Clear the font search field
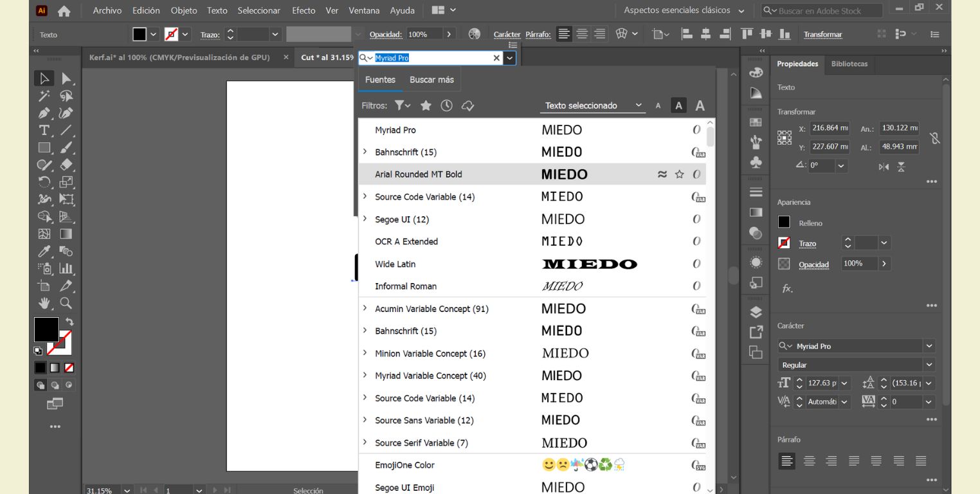 pyautogui.click(x=496, y=58)
